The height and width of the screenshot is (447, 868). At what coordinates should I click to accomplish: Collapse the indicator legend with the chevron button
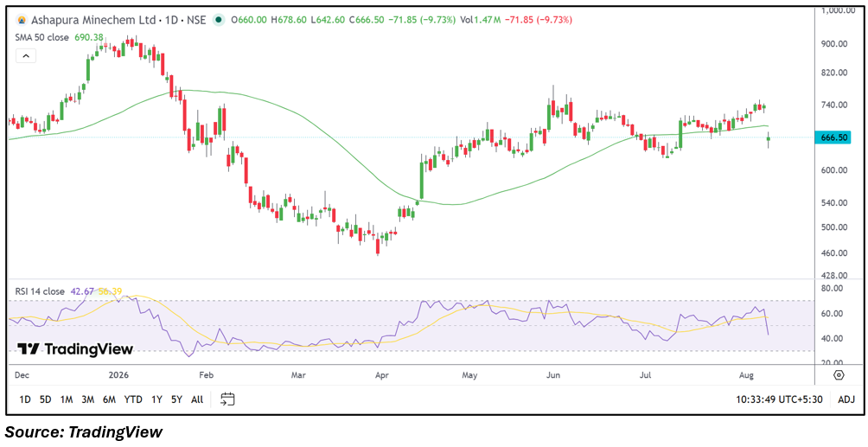[x=25, y=56]
